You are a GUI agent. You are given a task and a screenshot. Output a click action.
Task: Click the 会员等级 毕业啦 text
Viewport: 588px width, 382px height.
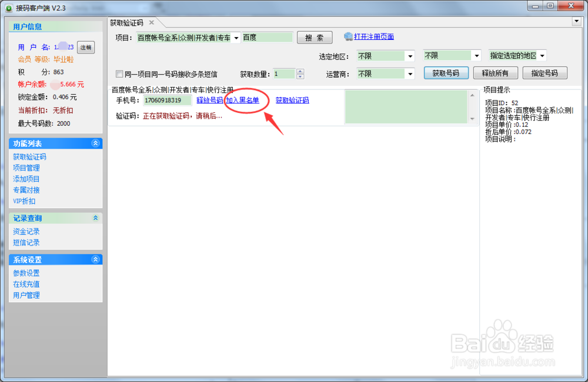[46, 59]
